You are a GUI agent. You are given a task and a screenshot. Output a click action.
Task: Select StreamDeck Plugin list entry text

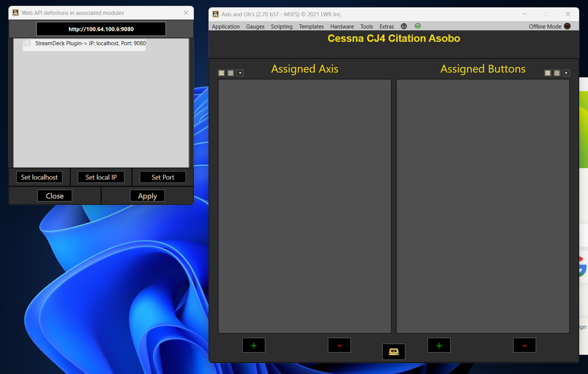click(90, 43)
